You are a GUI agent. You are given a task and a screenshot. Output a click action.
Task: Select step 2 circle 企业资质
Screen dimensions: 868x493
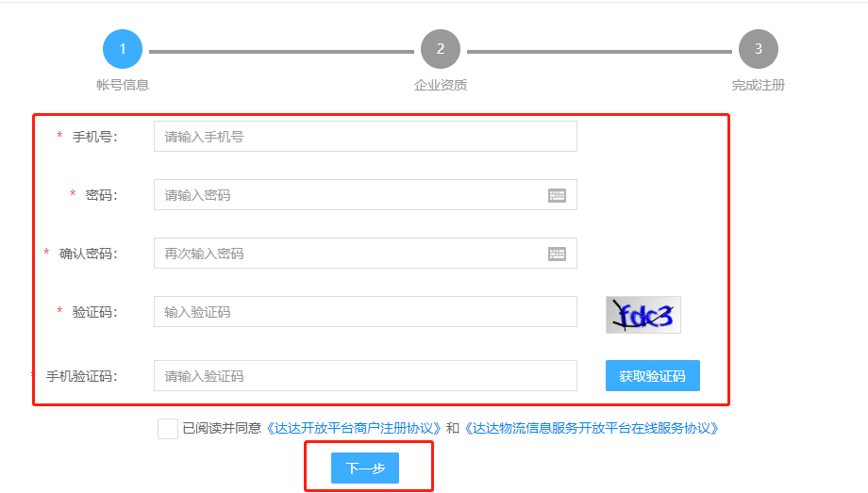click(x=441, y=49)
